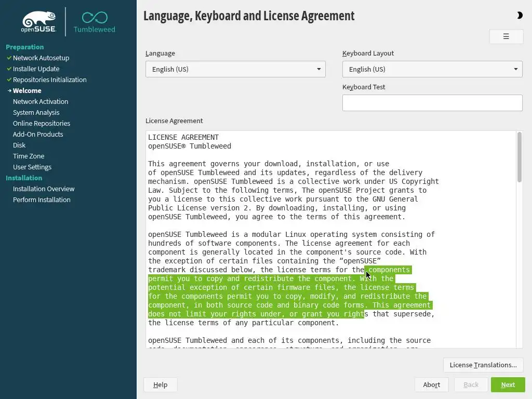Select the Disk step

point(19,145)
